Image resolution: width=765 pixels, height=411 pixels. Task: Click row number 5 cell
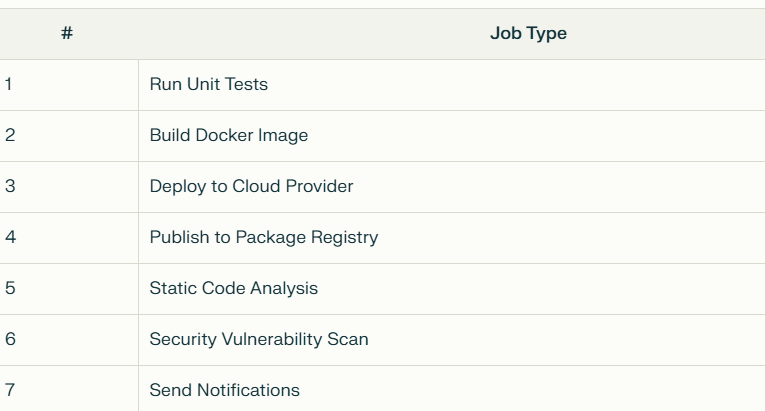69,289
